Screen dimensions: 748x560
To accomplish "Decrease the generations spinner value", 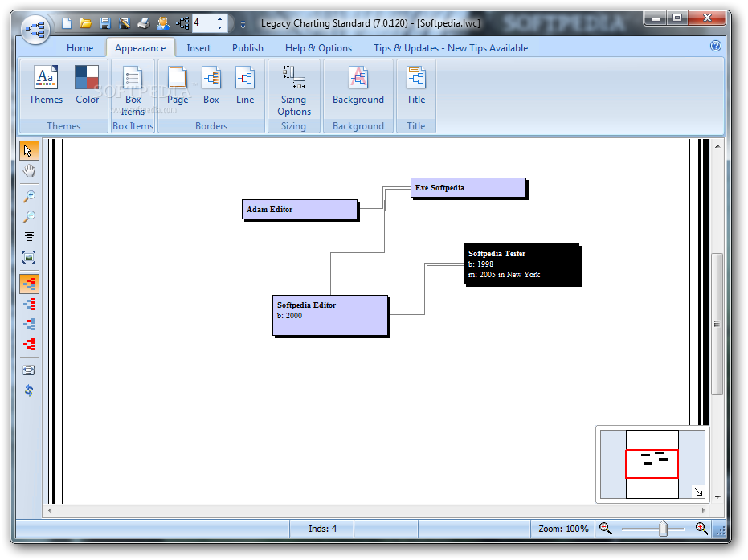I will 219,27.
